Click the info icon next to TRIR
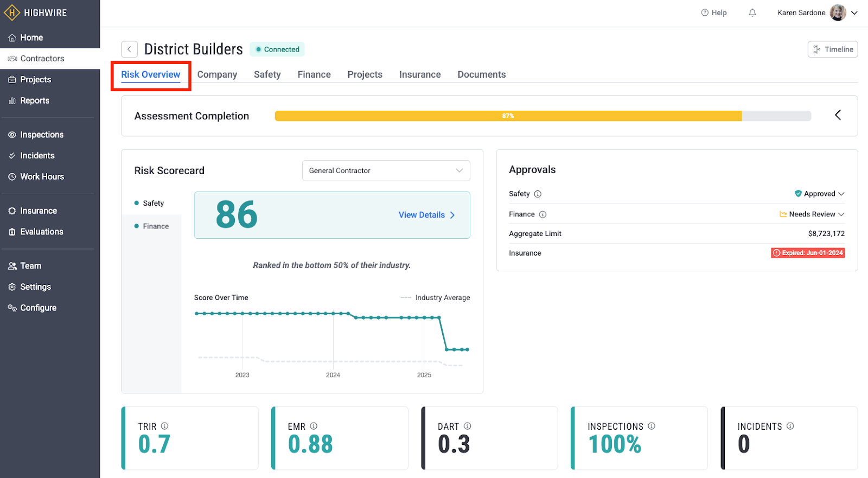This screenshot has height=478, width=868. click(x=165, y=426)
